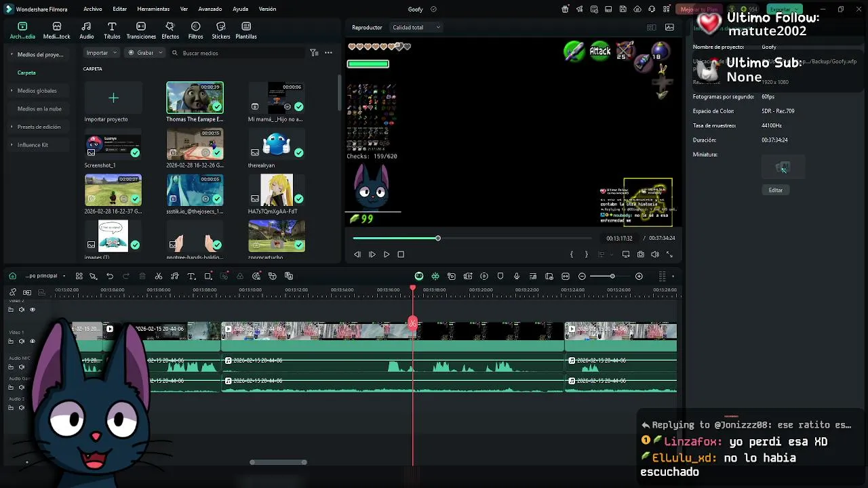The height and width of the screenshot is (488, 868).
Task: Mute the bottom Audio 3 track
Action: 21,407
